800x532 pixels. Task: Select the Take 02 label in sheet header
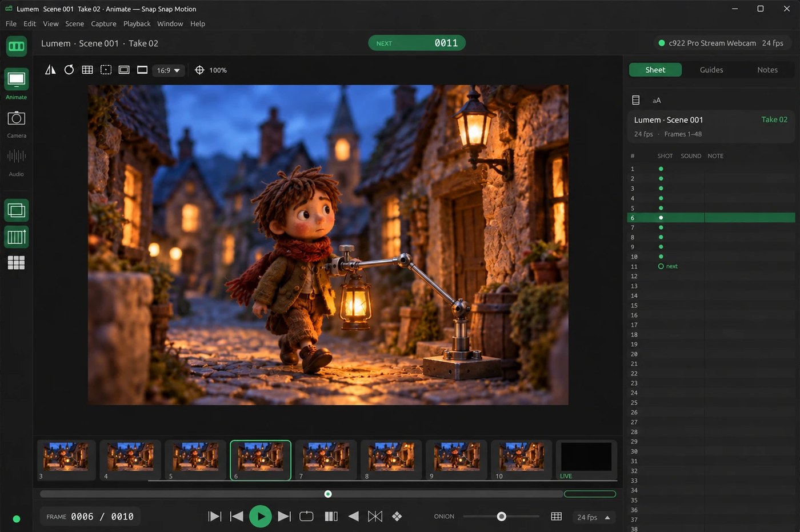(774, 119)
